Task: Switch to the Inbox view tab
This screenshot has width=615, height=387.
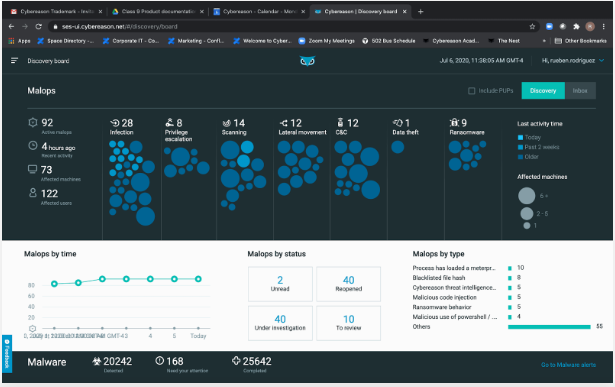Action: (580, 91)
